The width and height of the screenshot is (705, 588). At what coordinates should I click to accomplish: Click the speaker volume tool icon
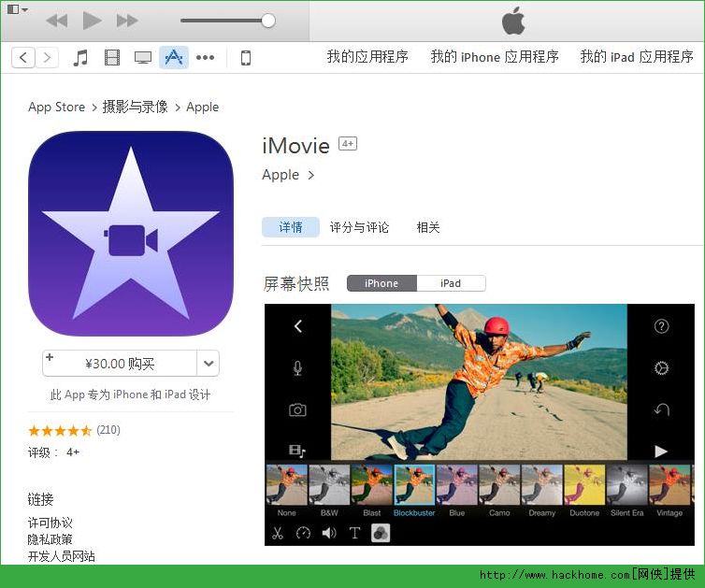pyautogui.click(x=329, y=533)
